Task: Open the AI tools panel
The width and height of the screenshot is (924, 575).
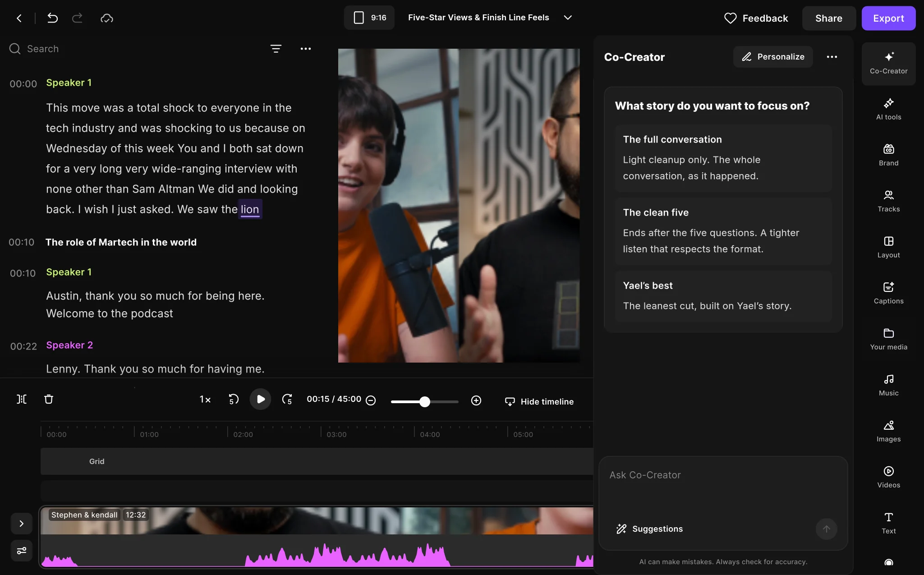Action: (x=888, y=109)
